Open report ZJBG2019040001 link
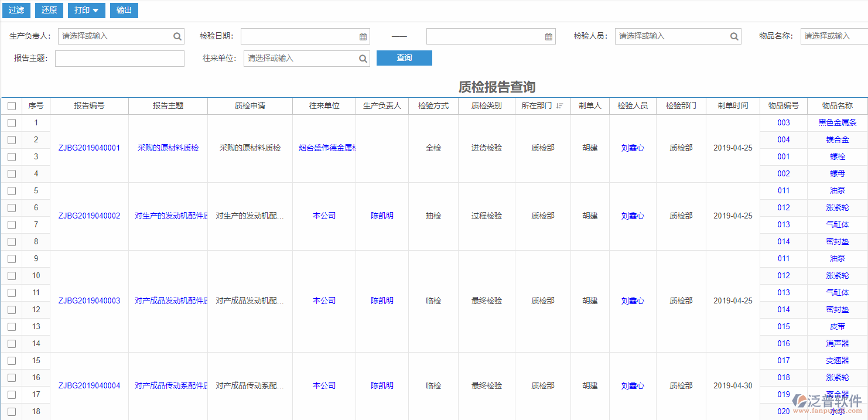 pos(90,148)
